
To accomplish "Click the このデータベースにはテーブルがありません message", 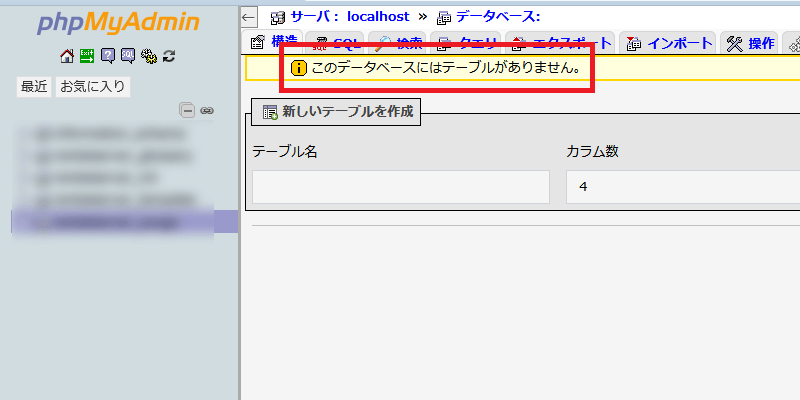I will pyautogui.click(x=446, y=68).
